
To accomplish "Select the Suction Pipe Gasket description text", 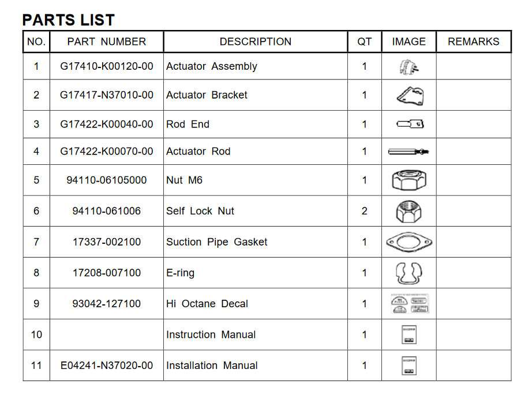I will coord(216,242).
